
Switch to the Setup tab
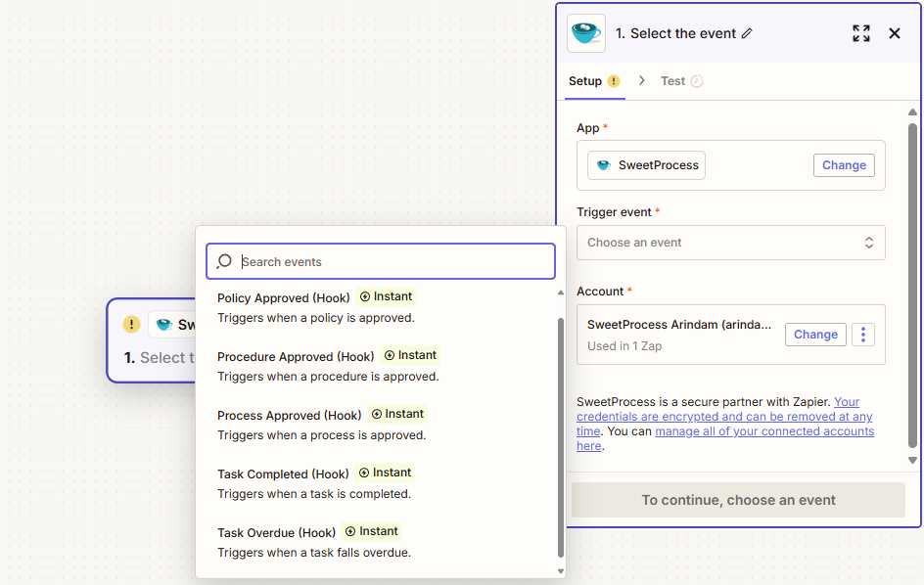[x=585, y=81]
